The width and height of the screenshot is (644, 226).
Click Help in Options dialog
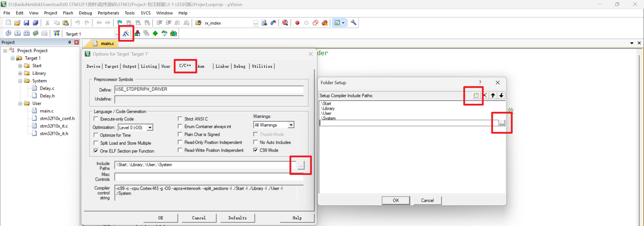point(297,218)
